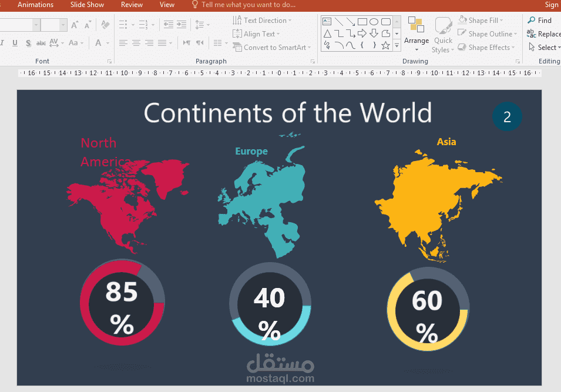Viewport: 561px width, 392px height.
Task: Open the Bullets dropdown
Action: [133, 25]
